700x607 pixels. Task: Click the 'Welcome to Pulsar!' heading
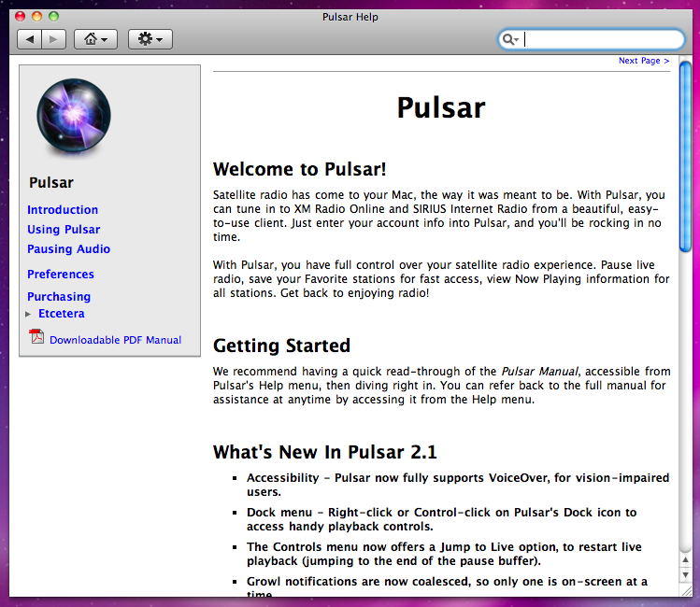coord(300,169)
